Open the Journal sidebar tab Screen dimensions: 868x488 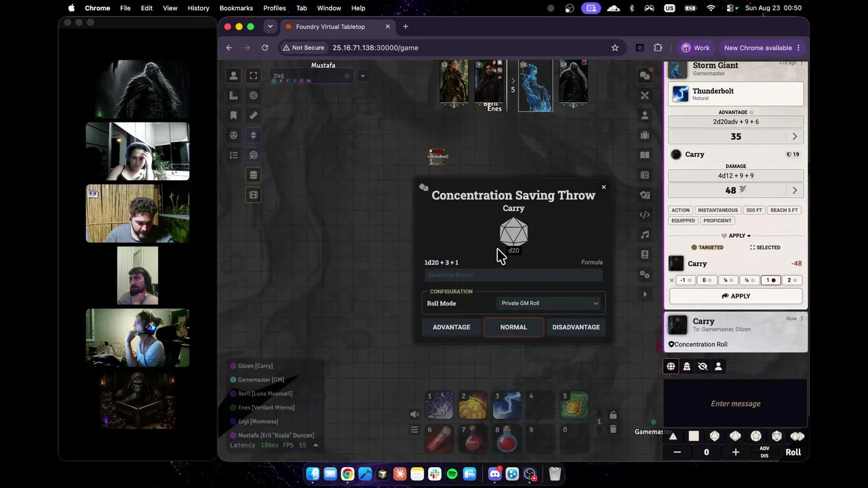tap(645, 155)
